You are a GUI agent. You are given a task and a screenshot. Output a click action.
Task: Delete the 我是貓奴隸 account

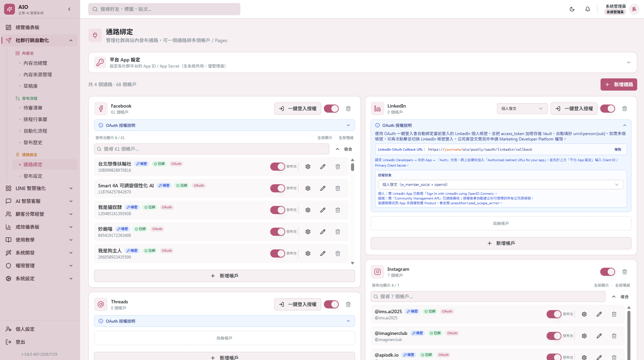338,210
